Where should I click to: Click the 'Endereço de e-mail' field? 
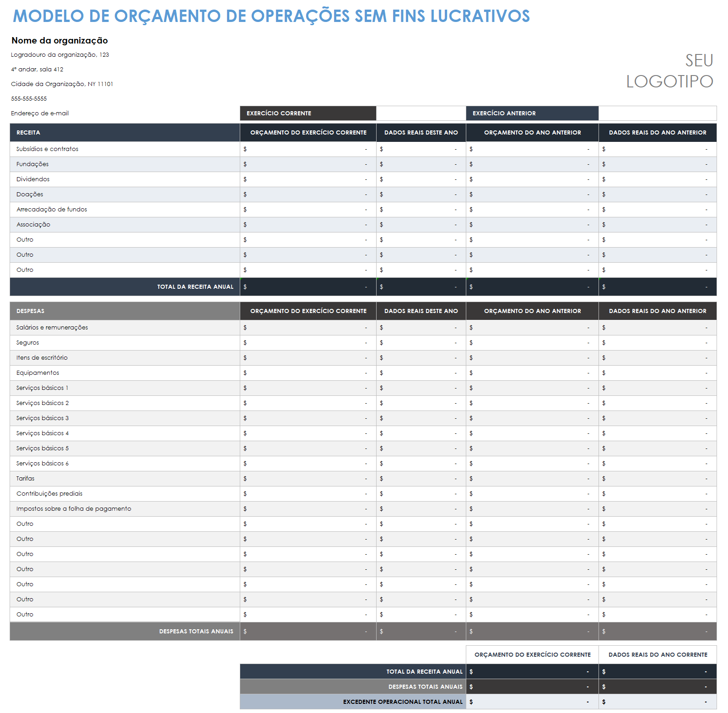click(x=40, y=113)
